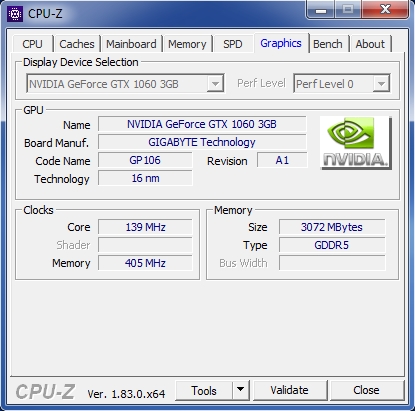
Task: Click the NVIDIA logo image
Action: click(x=355, y=143)
